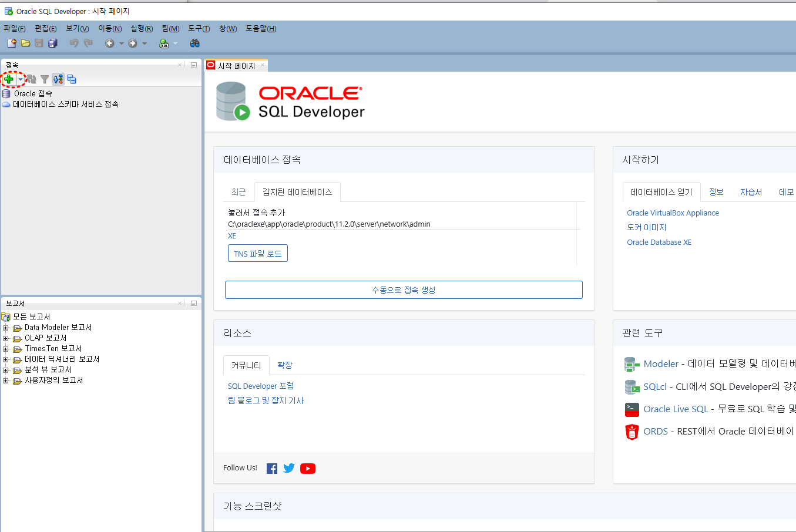Image resolution: width=796 pixels, height=532 pixels.
Task: Open the SQL worksheet dropdown arrow
Action: pos(175,43)
